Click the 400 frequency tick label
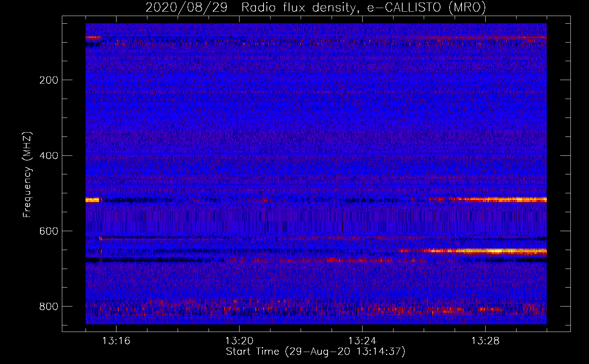589x364 pixels. (x=48, y=156)
